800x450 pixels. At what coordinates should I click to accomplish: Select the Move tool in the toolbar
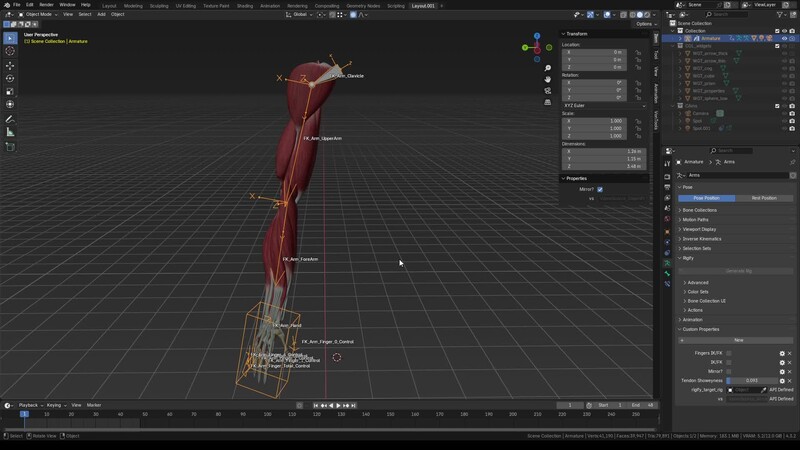pos(10,64)
